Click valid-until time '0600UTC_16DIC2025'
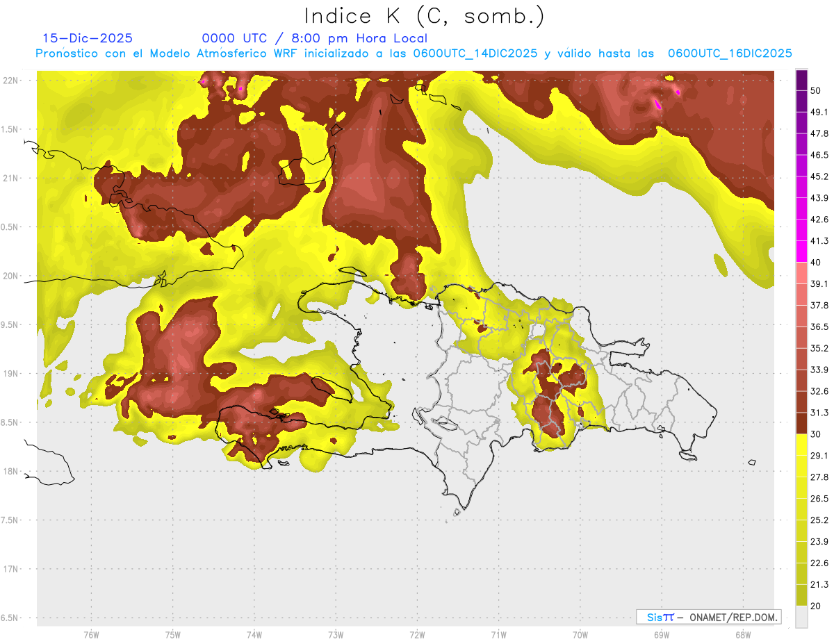The height and width of the screenshot is (644, 834). [x=730, y=53]
